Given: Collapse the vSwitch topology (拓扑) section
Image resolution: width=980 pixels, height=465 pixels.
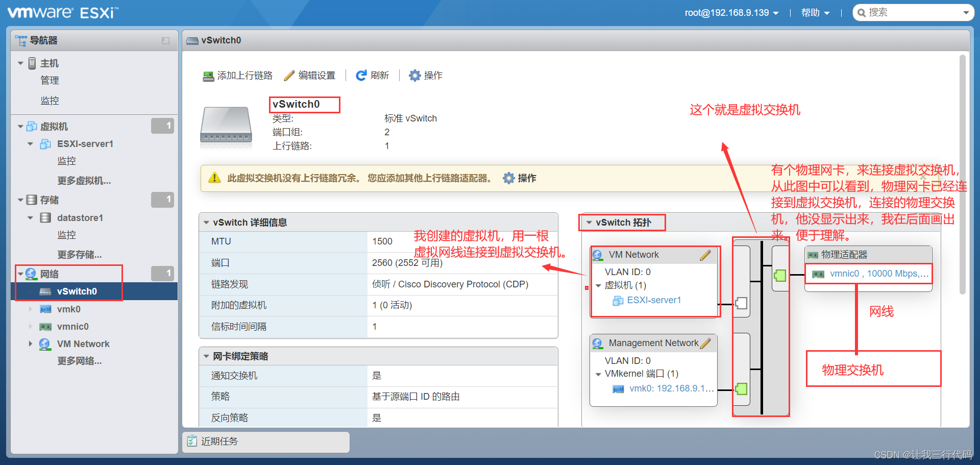Looking at the screenshot, I should pos(589,223).
